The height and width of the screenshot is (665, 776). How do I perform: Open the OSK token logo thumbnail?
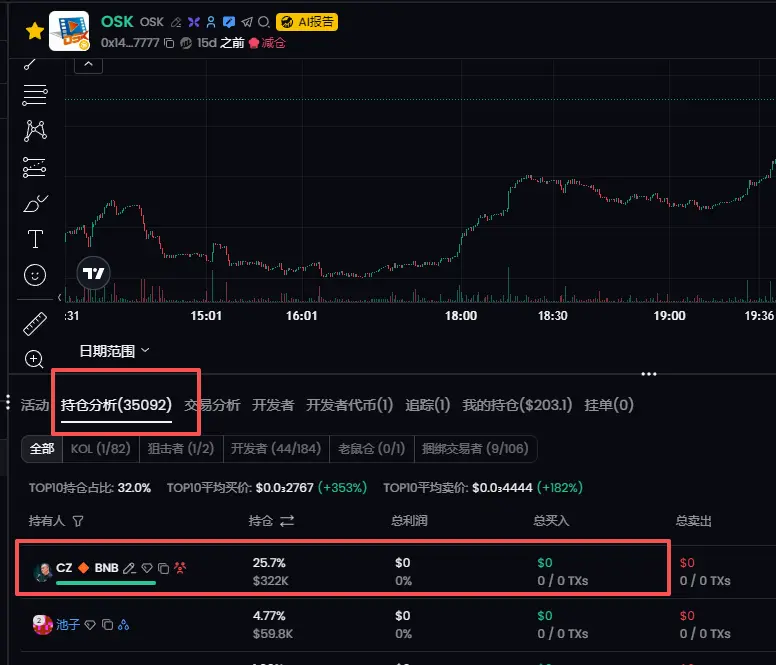[x=69, y=31]
